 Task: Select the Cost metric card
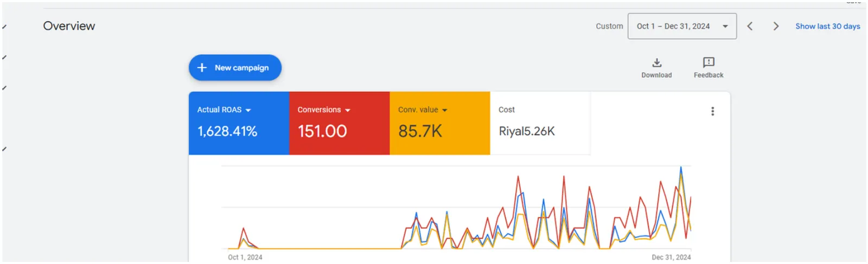pos(540,123)
